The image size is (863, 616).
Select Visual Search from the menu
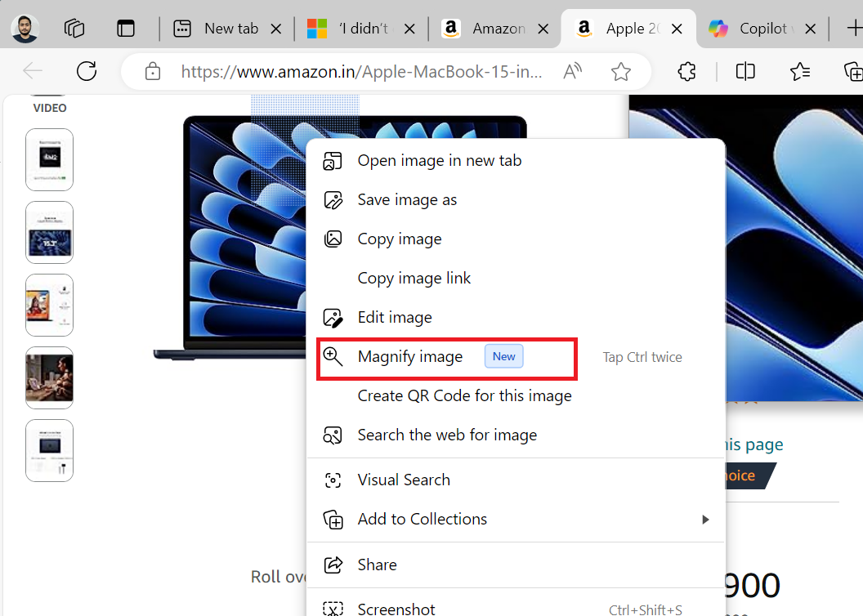[x=404, y=480]
